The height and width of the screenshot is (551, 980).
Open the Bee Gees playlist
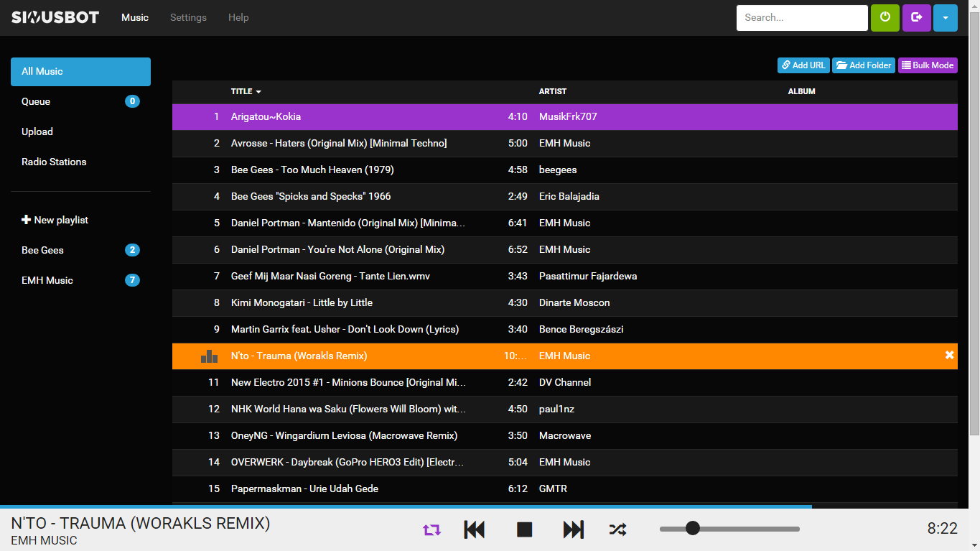80,251
